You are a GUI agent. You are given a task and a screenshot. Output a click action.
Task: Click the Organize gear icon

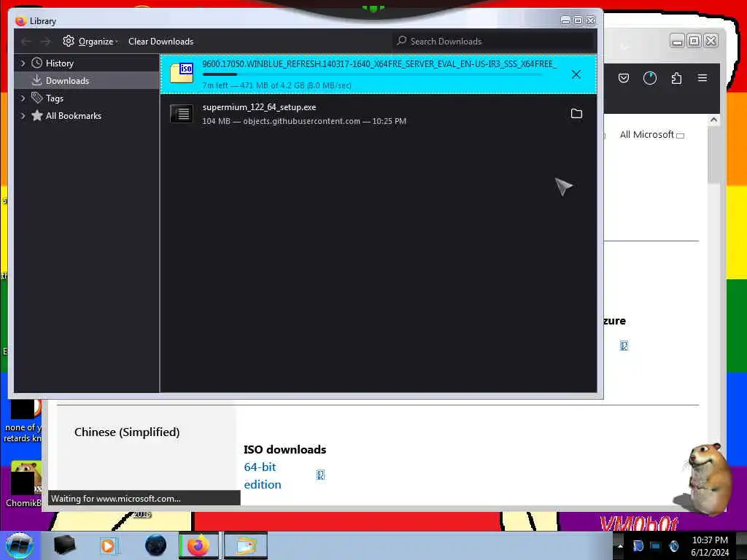[69, 41]
